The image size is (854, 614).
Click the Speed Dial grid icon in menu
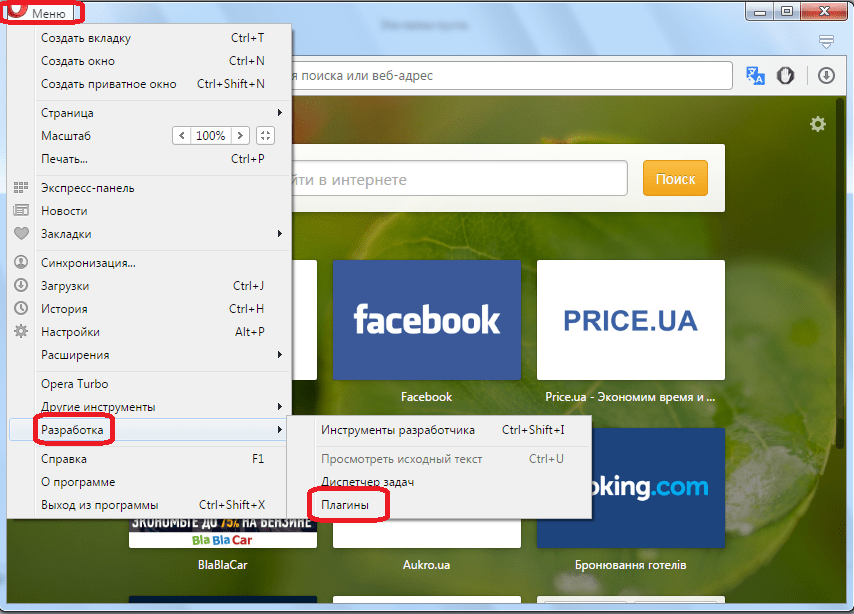pos(21,188)
